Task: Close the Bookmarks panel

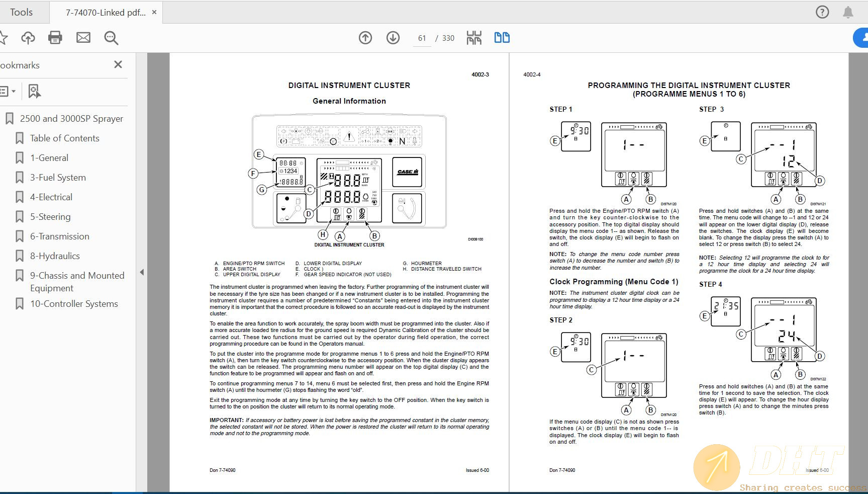Action: (118, 64)
